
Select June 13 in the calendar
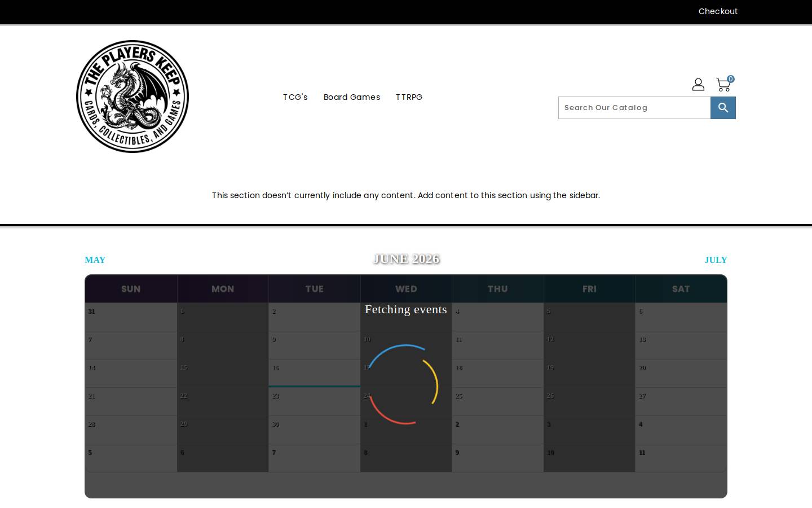coord(681,345)
